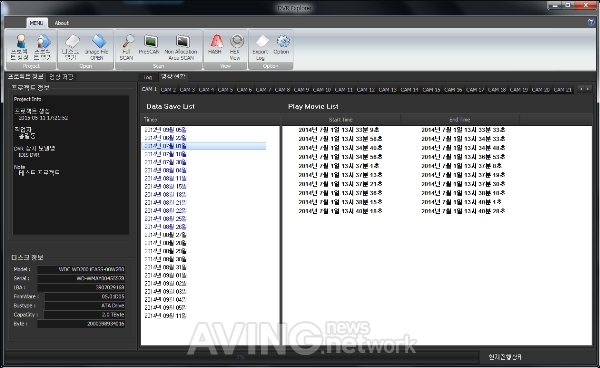Viewport: 600px width, 368px height.
Task: Switch to CAM 3 tab
Action: (188, 90)
